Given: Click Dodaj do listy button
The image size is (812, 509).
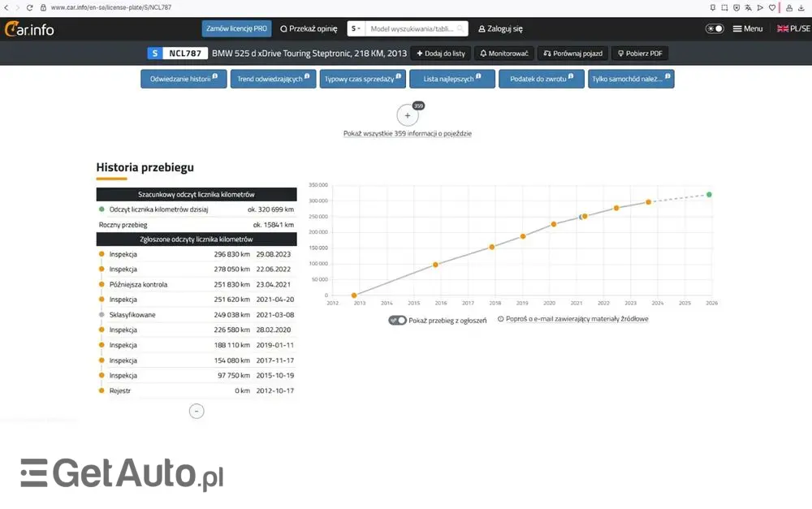Looking at the screenshot, I should (441, 54).
